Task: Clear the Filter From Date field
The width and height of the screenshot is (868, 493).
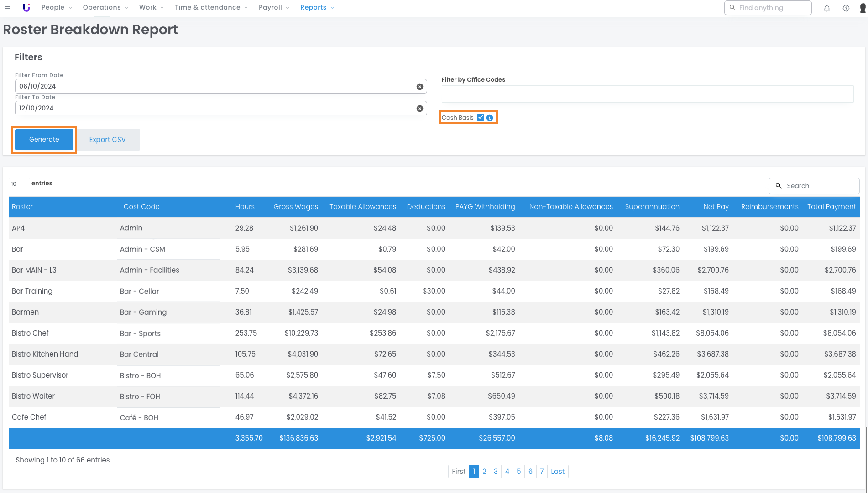Action: [x=419, y=87]
